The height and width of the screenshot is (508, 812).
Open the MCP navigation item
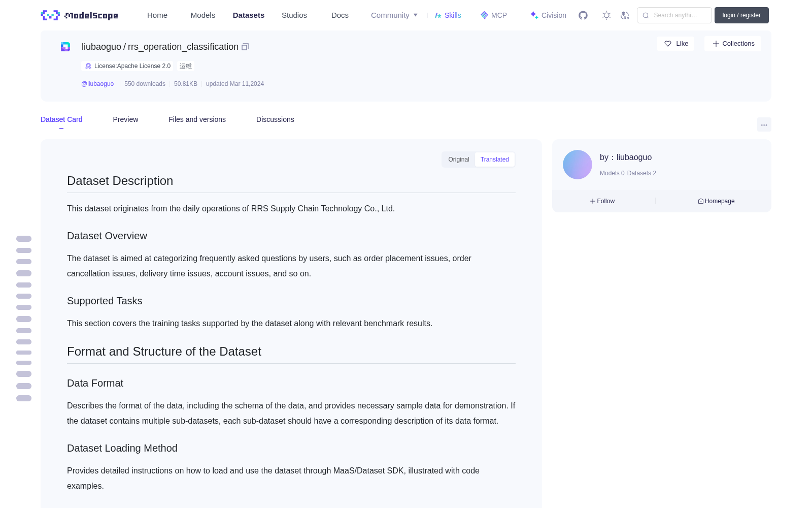coord(494,15)
